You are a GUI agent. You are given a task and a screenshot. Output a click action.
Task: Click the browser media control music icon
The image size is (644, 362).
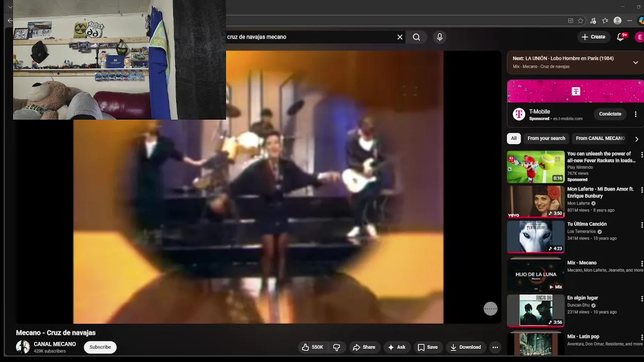pyautogui.click(x=593, y=21)
